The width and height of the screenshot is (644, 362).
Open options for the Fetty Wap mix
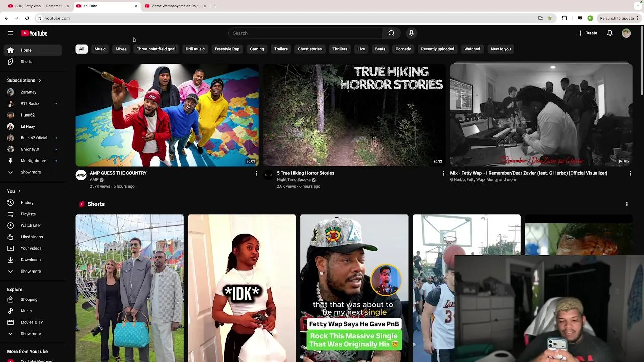tap(630, 173)
